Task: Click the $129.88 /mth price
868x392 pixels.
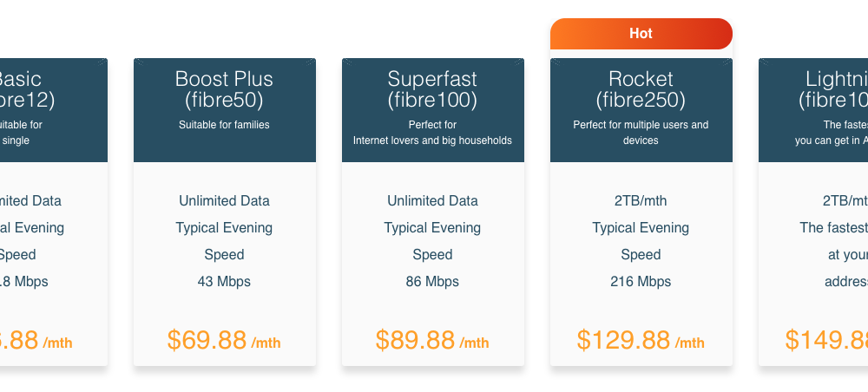Action: click(x=641, y=340)
